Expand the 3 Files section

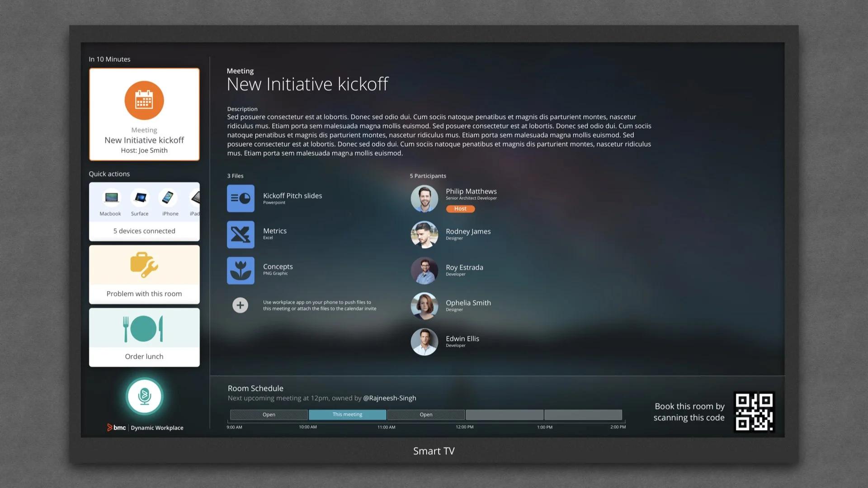pyautogui.click(x=235, y=176)
